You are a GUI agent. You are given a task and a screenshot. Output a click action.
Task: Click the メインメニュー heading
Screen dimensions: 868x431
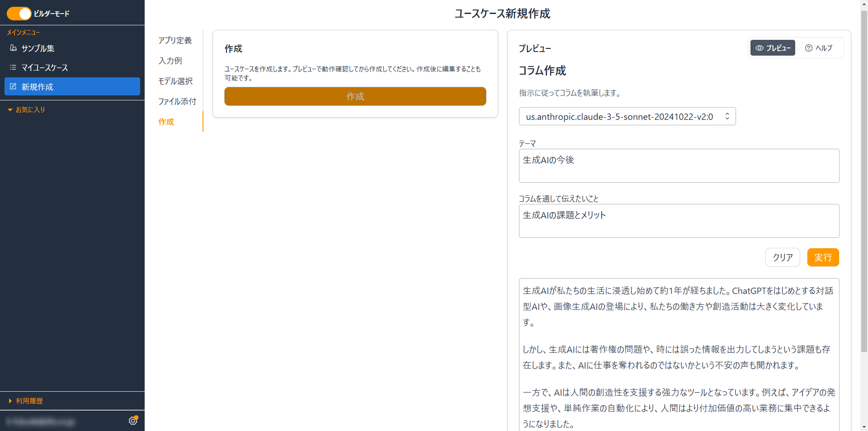[24, 33]
